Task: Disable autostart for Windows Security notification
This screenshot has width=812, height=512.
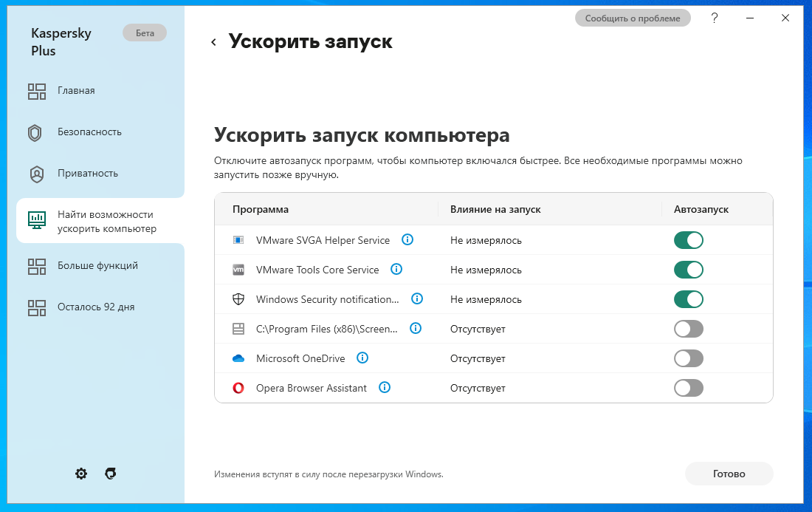Action: (x=688, y=299)
